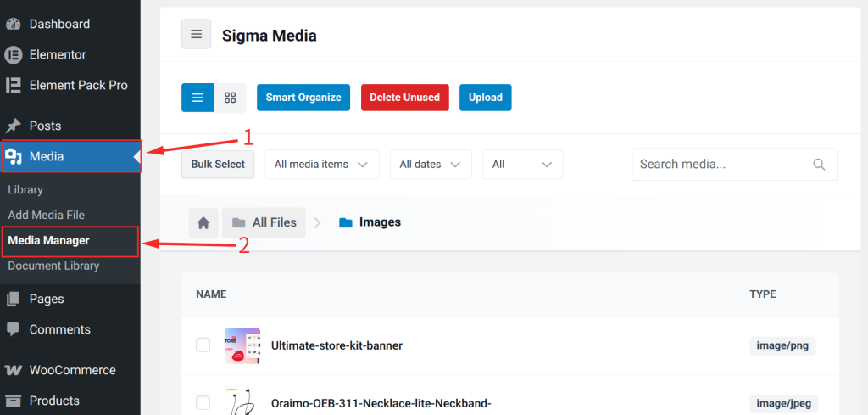The image size is (868, 415).
Task: Click the WooCommerce logo icon
Action: click(x=13, y=370)
